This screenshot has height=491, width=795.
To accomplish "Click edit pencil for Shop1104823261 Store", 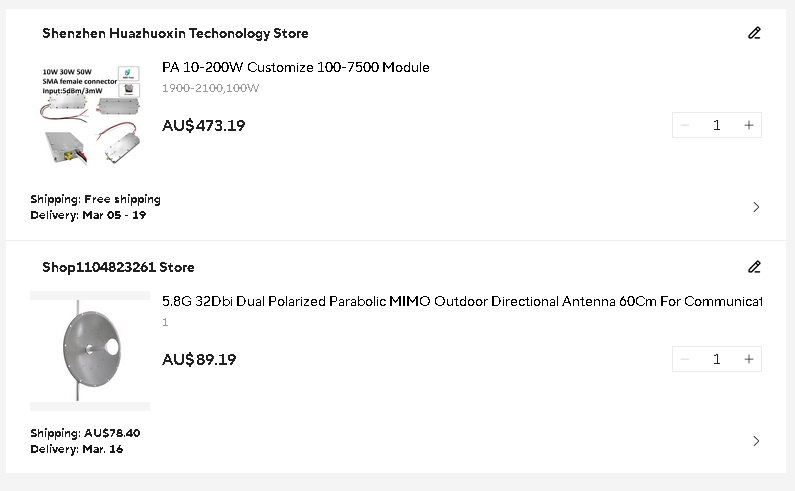I will click(754, 267).
